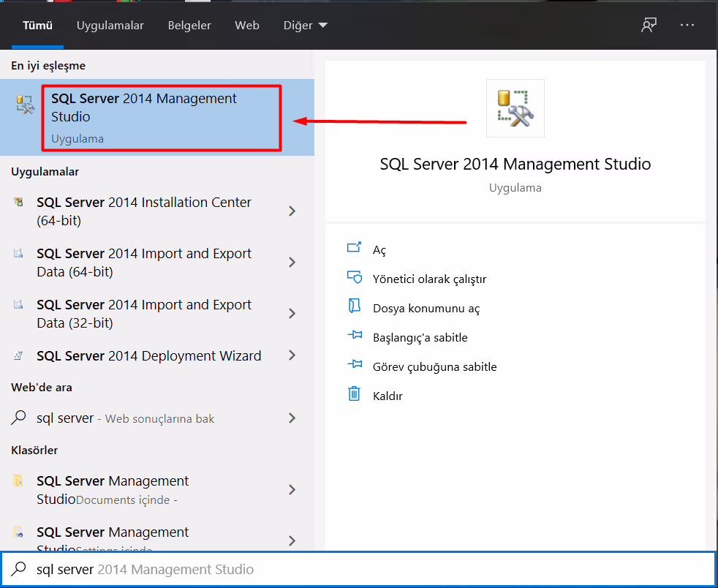This screenshot has width=718, height=588.
Task: Click the Aç open icon
Action: point(354,248)
